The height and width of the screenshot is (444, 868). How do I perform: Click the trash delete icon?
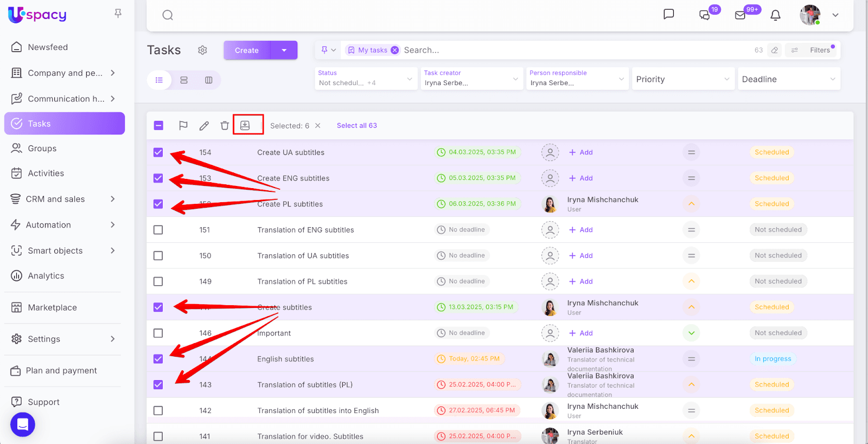225,126
